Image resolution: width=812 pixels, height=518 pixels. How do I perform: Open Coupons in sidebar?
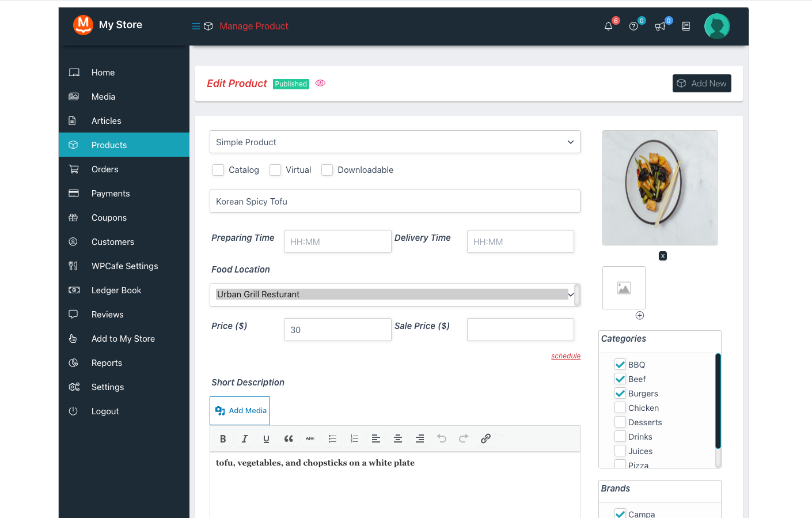[x=124, y=218]
